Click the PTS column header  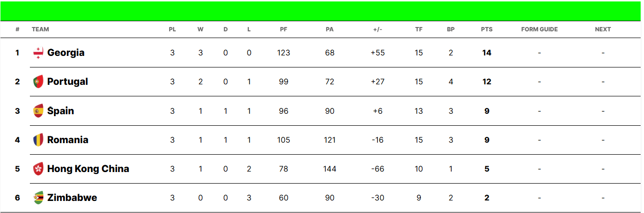click(487, 29)
